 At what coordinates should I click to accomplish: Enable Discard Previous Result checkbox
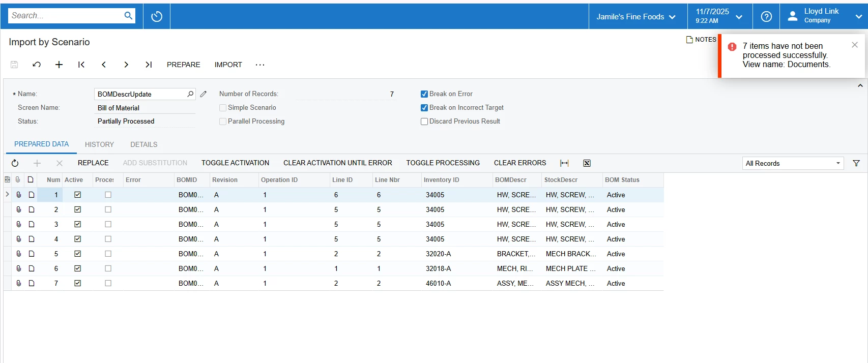424,122
